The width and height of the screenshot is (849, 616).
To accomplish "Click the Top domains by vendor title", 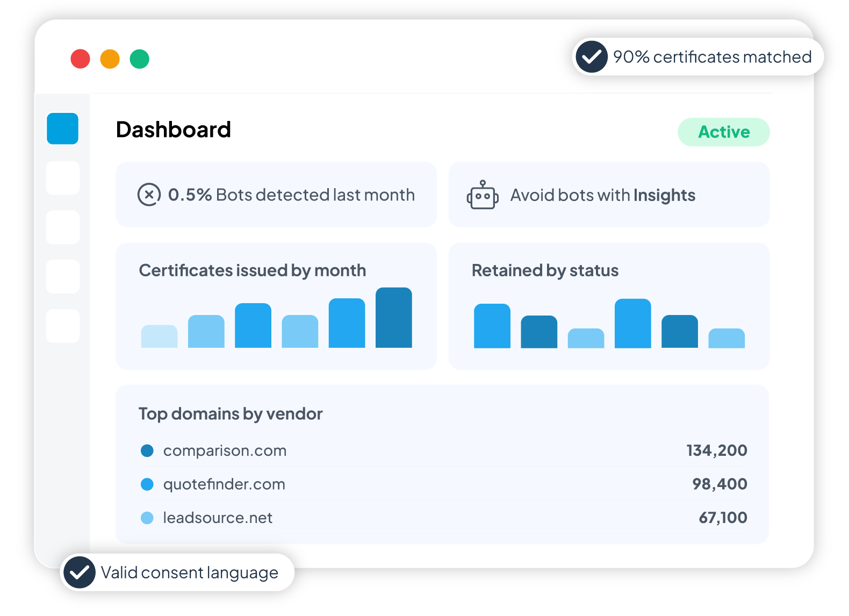I will [231, 414].
